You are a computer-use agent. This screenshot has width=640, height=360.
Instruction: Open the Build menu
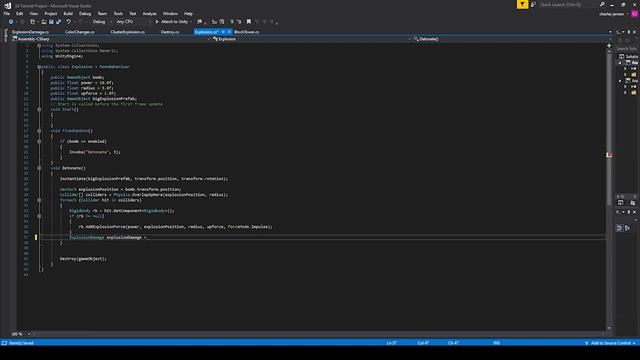[x=68, y=13]
